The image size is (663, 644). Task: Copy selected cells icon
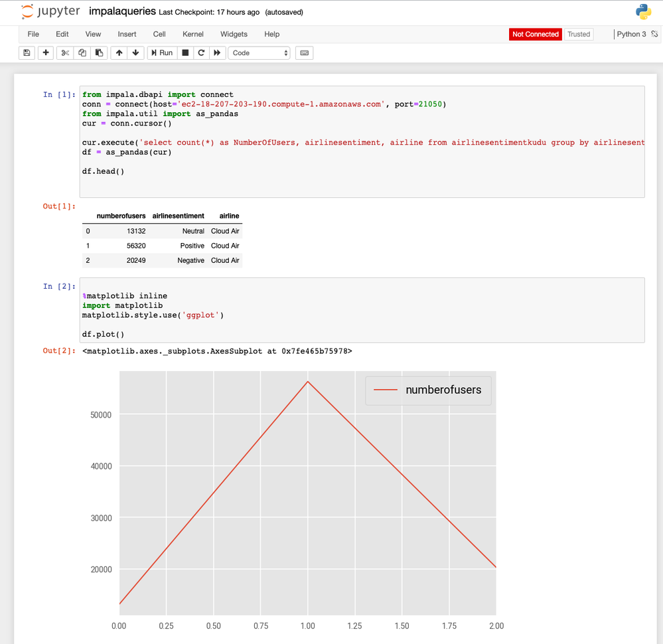pos(82,53)
